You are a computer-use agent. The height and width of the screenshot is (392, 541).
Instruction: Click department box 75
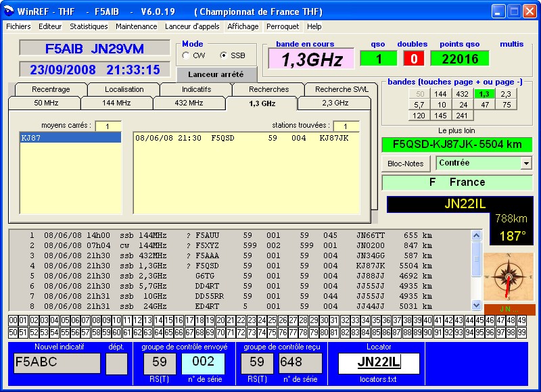pos(273,333)
